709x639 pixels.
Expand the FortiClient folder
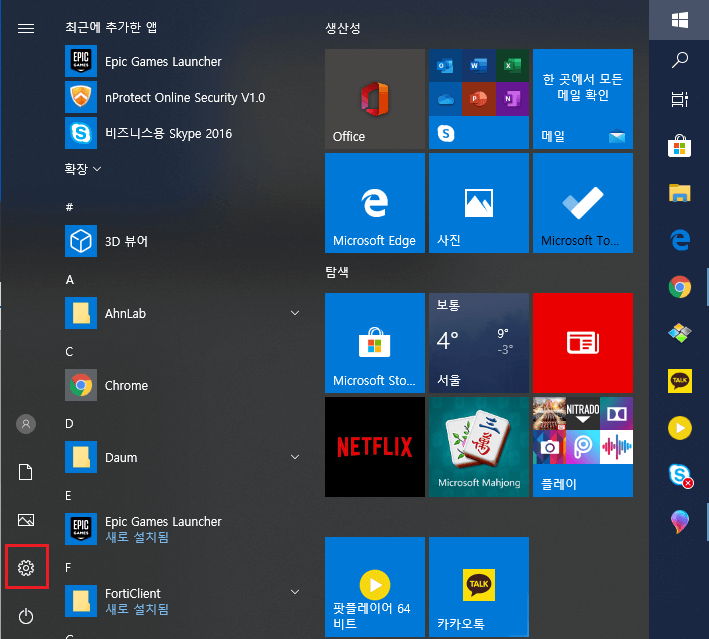[183, 601]
